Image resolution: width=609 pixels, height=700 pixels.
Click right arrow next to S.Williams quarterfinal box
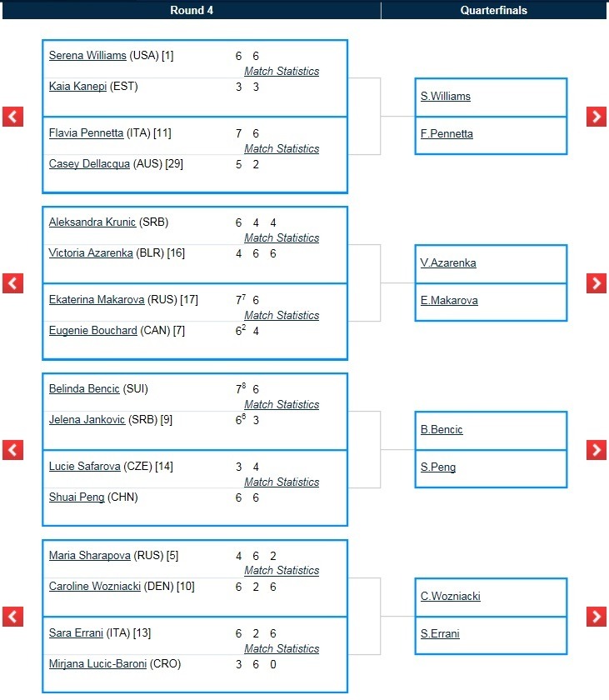tap(596, 117)
